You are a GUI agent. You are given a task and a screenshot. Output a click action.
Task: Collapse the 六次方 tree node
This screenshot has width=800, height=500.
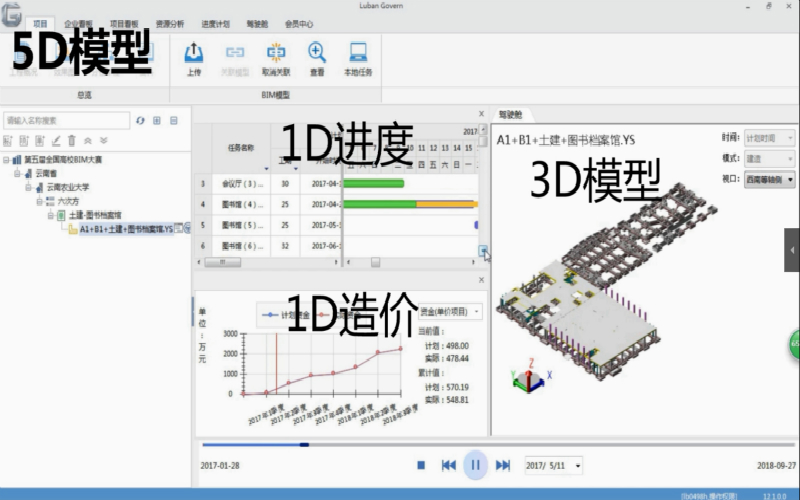[40, 201]
